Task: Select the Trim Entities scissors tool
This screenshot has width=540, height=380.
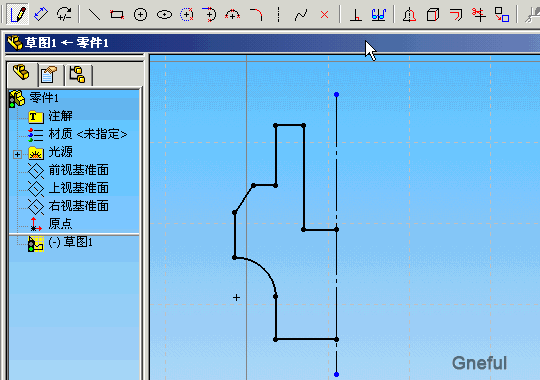Action: (x=479, y=14)
